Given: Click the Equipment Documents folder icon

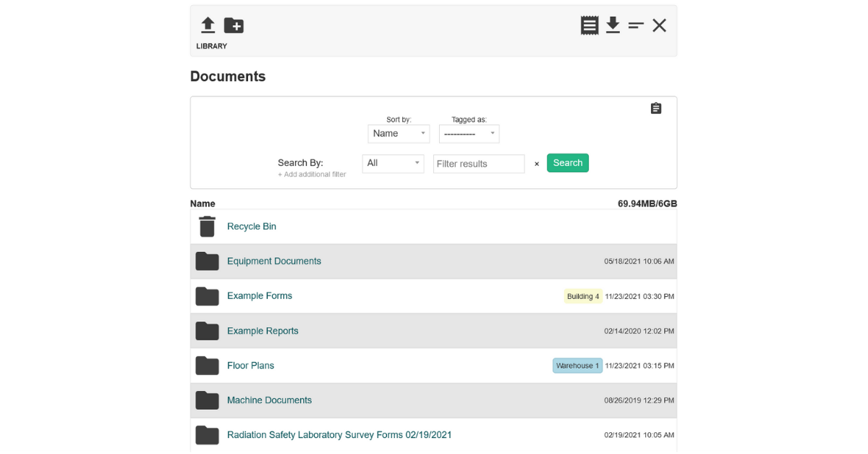Looking at the screenshot, I should click(208, 261).
